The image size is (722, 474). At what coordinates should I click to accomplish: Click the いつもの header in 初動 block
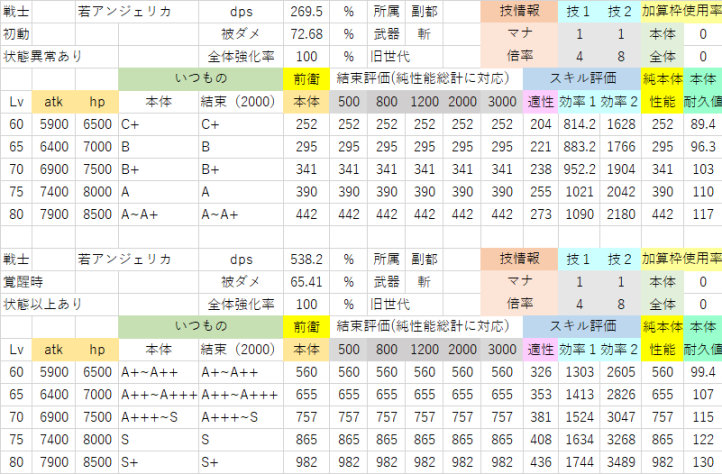coord(201,79)
